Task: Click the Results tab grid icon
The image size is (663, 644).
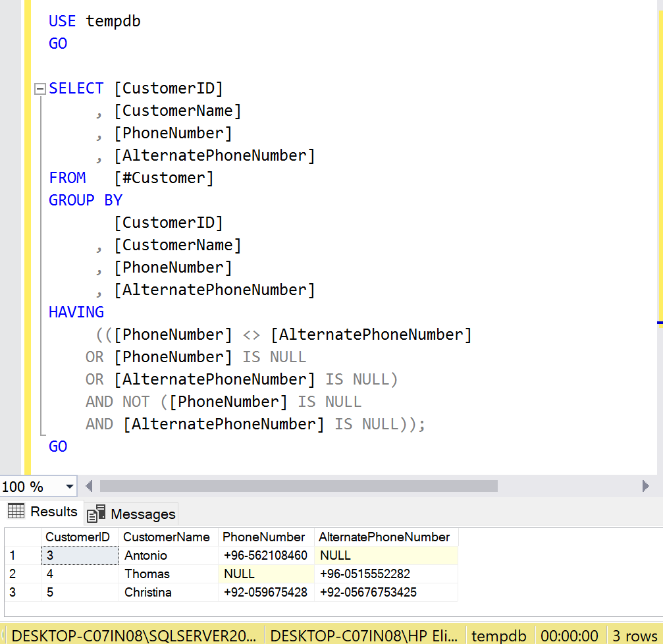Action: click(16, 512)
